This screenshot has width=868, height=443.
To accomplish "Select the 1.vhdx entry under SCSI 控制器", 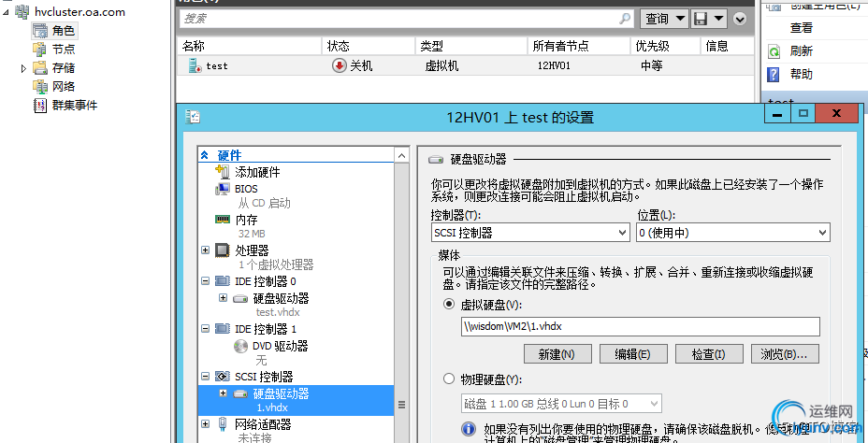I will tap(272, 407).
